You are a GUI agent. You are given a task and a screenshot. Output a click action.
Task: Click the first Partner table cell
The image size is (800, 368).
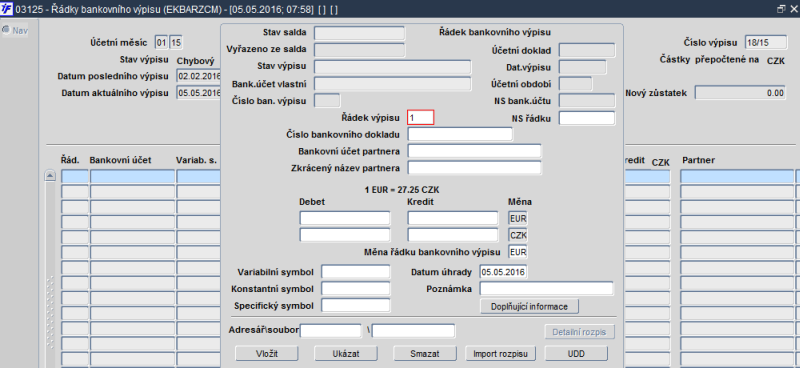click(737, 177)
